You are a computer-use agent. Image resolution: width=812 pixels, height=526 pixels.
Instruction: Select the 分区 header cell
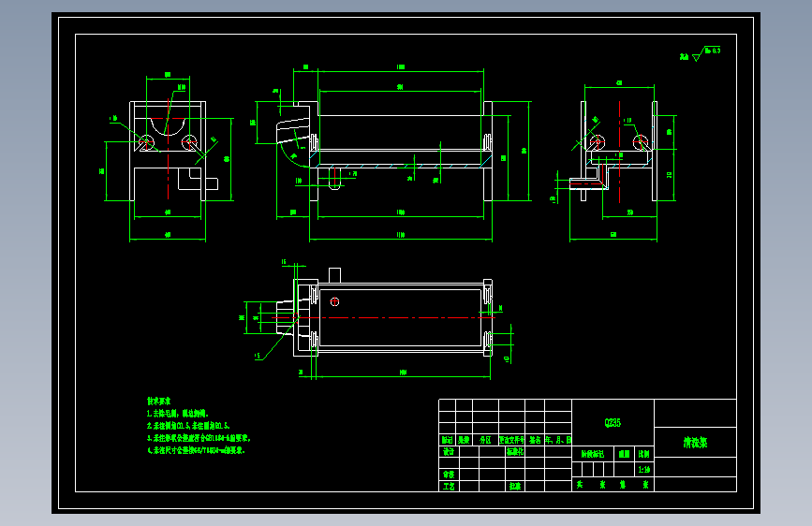click(x=485, y=440)
